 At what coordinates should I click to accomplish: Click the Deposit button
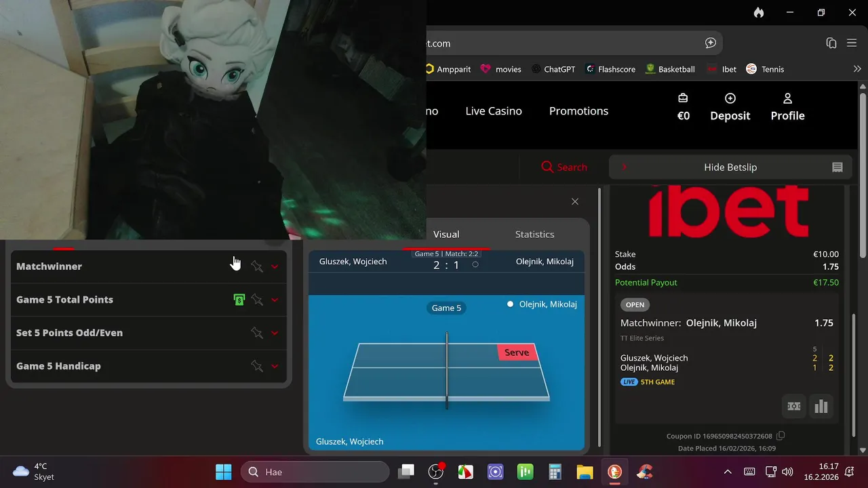pos(730,107)
